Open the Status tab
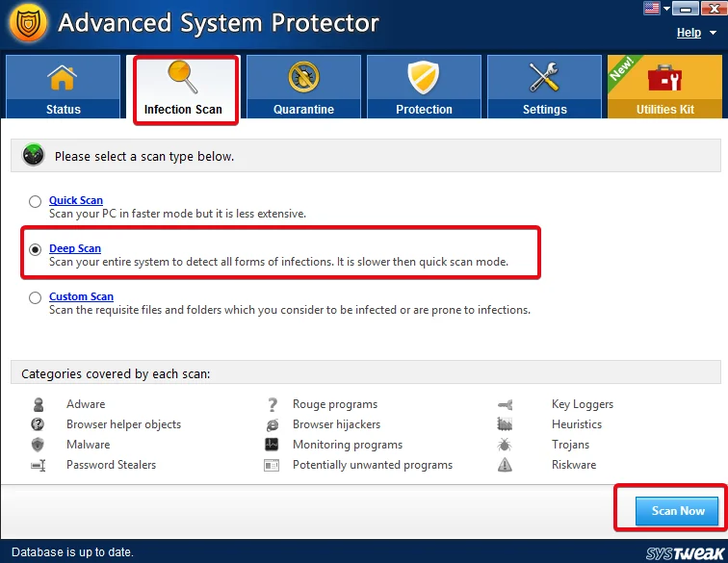Screen dimensions: 728x563 pyautogui.click(x=64, y=87)
